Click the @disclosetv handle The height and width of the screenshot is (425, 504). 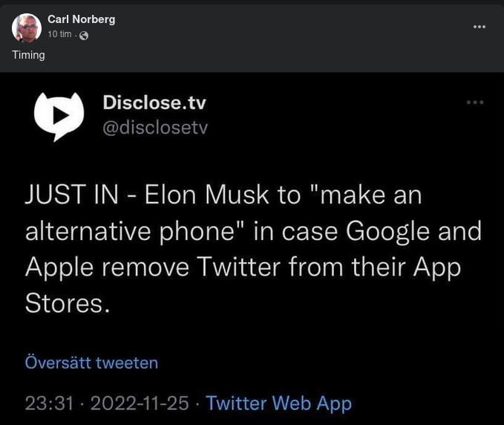coord(154,128)
